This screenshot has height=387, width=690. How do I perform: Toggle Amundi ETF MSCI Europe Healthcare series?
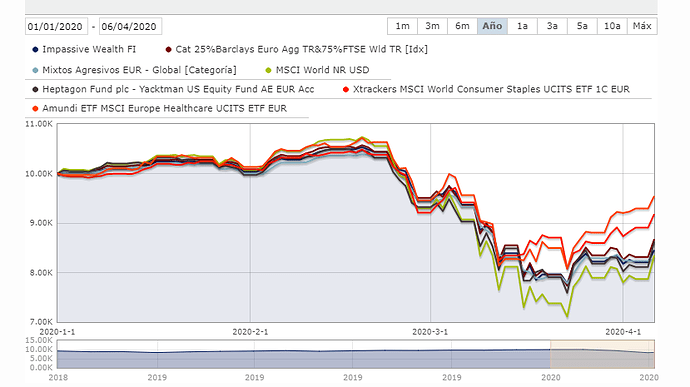(160, 108)
